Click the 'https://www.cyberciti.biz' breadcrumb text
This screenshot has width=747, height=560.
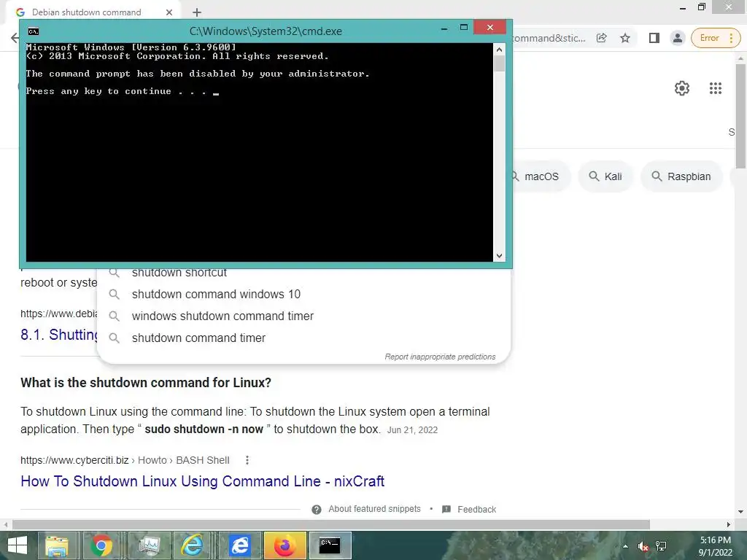(x=74, y=460)
